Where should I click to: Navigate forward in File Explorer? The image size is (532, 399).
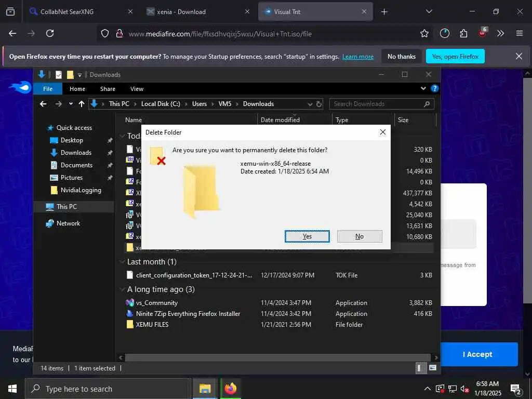tap(58, 104)
